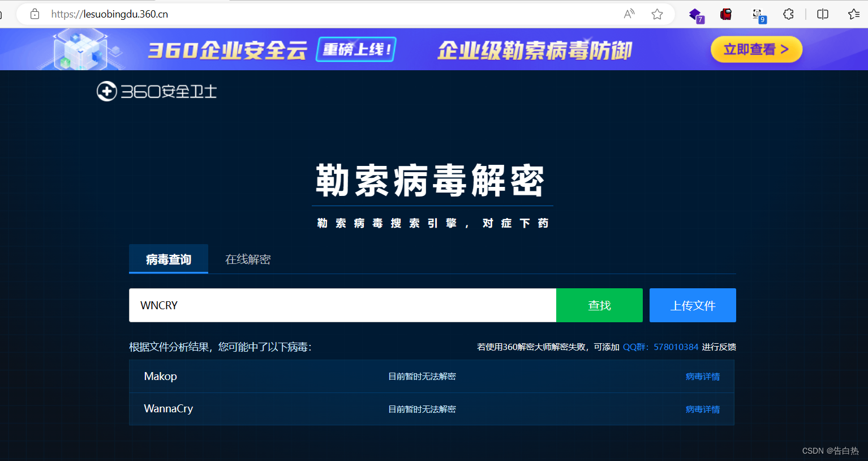The height and width of the screenshot is (461, 868).
Task: Open the Favorites list icon
Action: click(854, 14)
